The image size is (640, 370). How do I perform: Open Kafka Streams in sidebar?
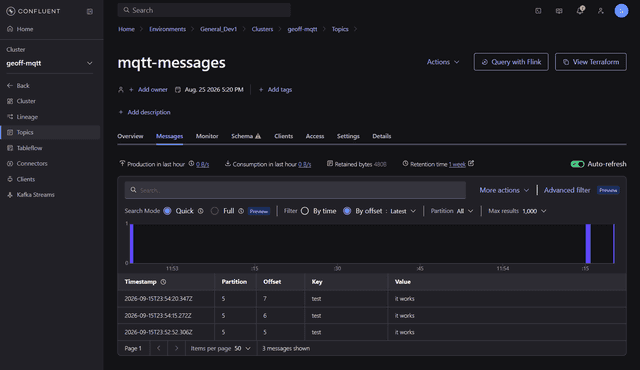click(31, 195)
